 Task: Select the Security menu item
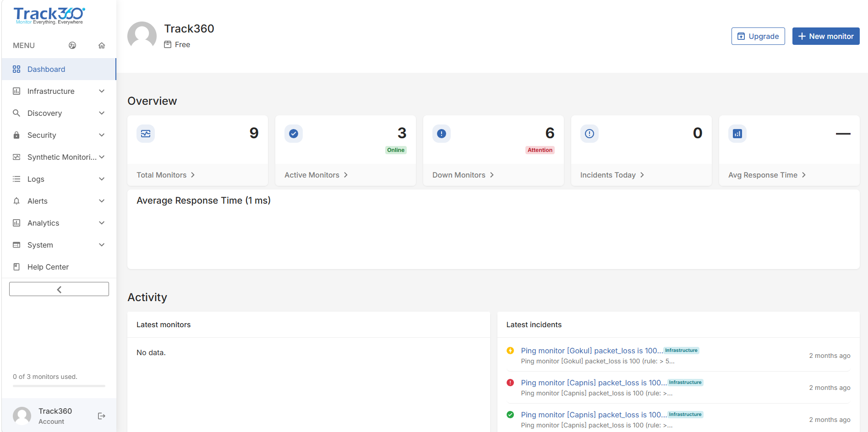[59, 135]
